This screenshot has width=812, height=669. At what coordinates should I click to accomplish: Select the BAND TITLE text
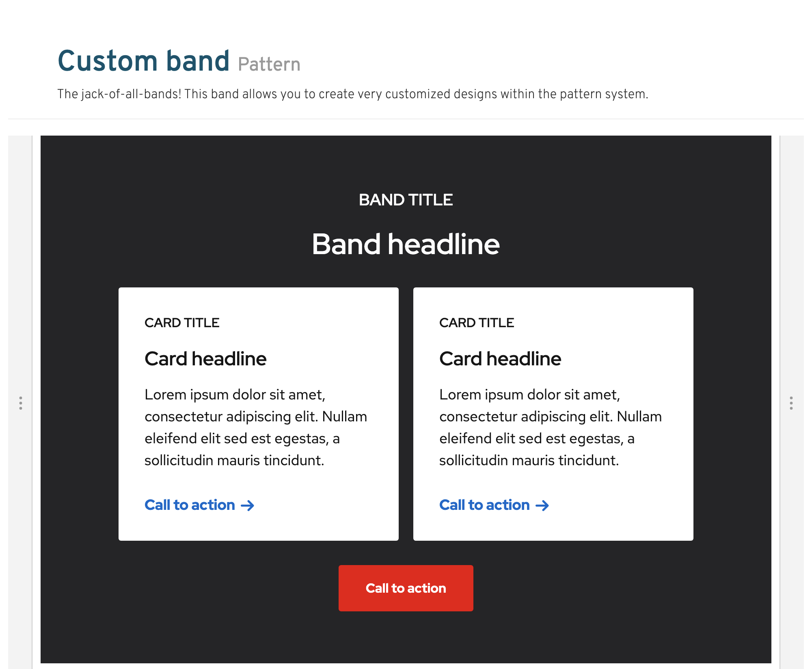pos(406,200)
